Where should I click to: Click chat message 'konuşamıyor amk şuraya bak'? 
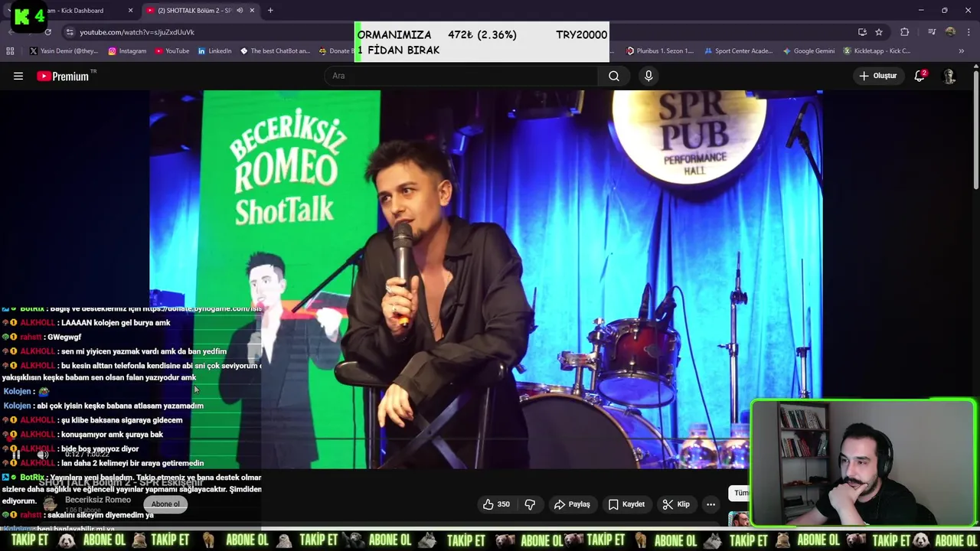point(111,434)
